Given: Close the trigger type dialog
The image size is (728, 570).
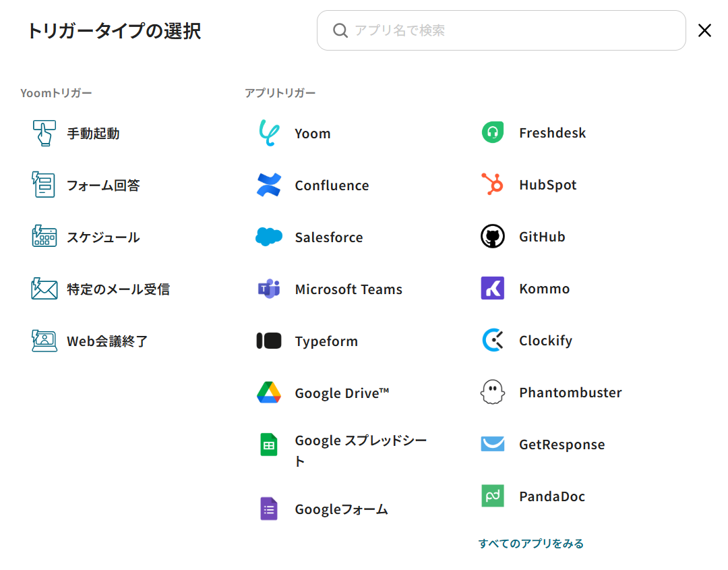Looking at the screenshot, I should tap(704, 30).
